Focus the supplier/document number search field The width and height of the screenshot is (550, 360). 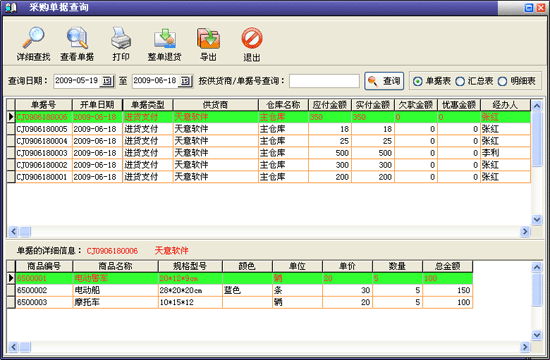click(x=324, y=81)
